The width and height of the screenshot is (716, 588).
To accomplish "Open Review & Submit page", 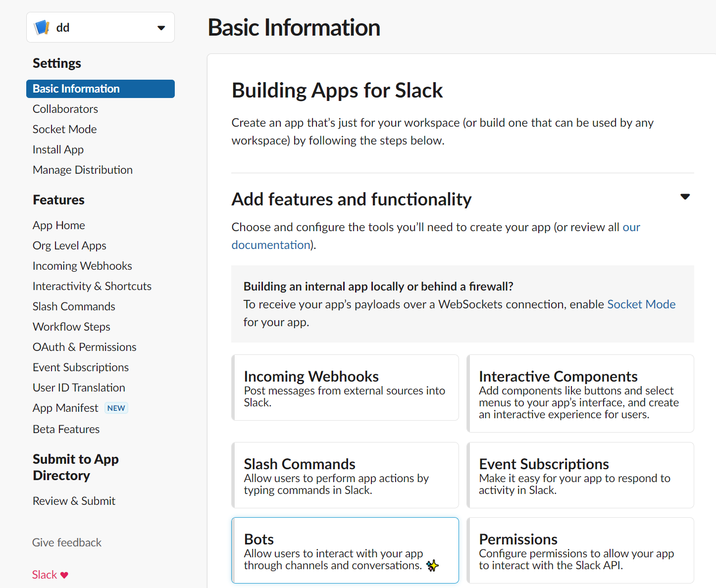I will click(x=74, y=501).
